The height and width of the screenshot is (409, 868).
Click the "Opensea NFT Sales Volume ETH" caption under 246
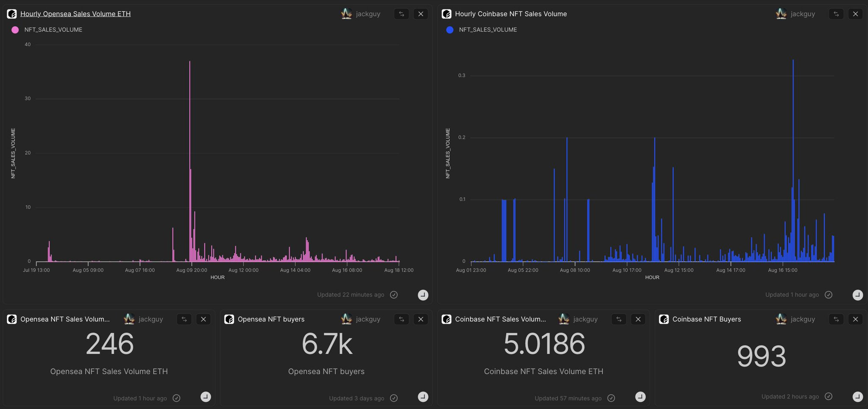click(109, 372)
